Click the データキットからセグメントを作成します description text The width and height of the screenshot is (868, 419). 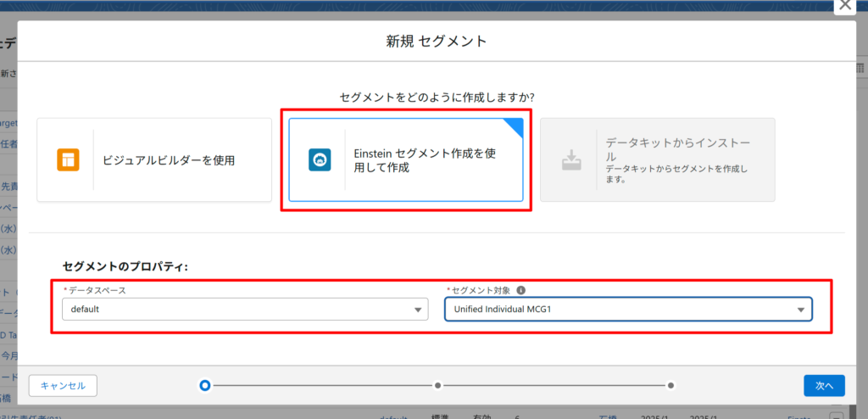click(676, 175)
